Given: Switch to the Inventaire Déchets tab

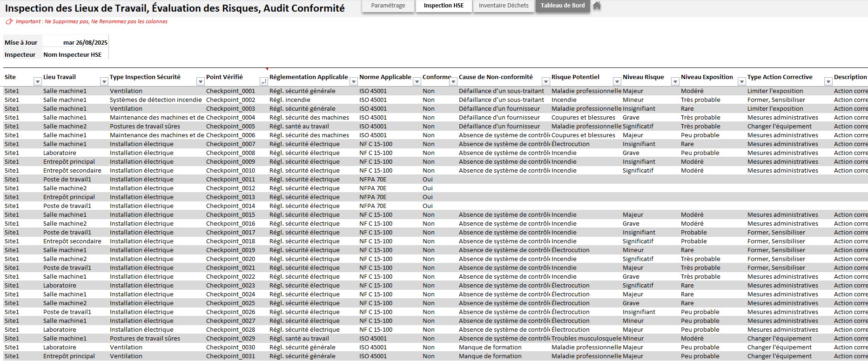Looking at the screenshot, I should 504,6.
